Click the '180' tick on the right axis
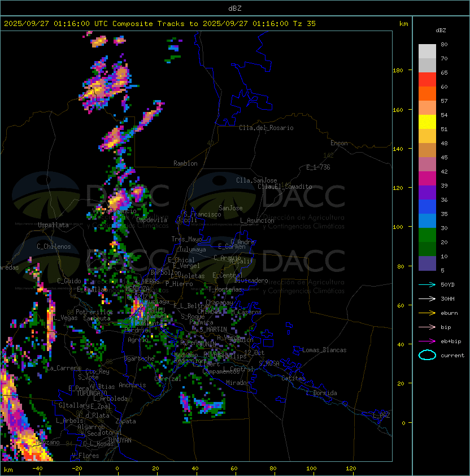The height and width of the screenshot is (476, 470). (398, 71)
